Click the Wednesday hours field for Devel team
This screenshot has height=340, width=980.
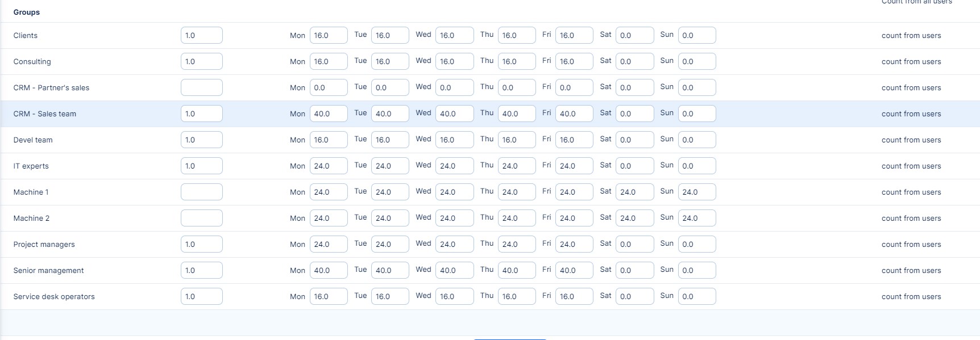[454, 140]
